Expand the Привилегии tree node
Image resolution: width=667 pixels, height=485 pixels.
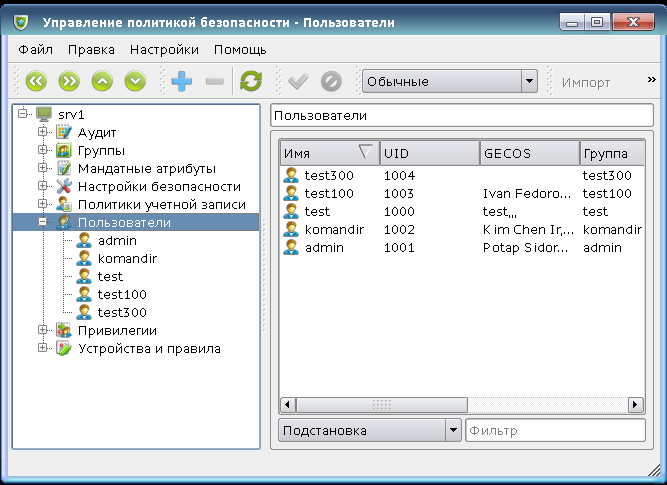43,330
